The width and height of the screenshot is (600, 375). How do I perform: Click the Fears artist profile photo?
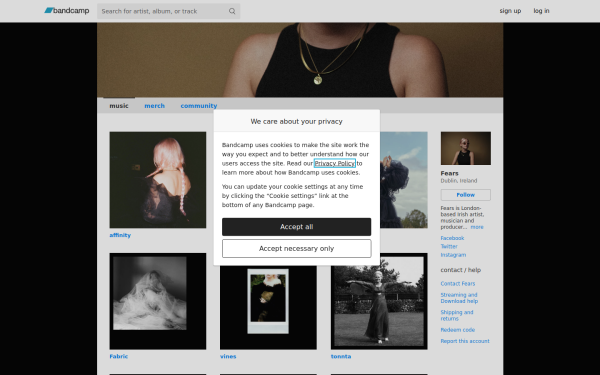466,148
